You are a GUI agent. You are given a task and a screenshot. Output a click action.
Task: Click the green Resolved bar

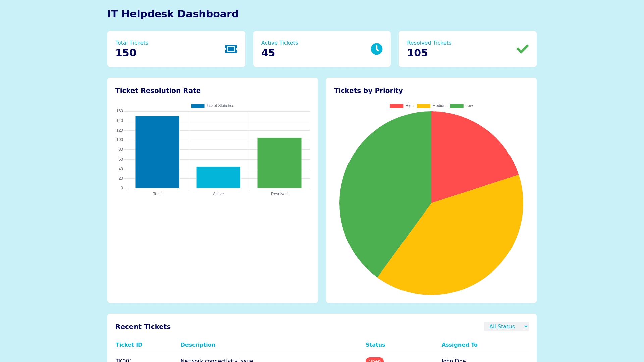pos(279,163)
